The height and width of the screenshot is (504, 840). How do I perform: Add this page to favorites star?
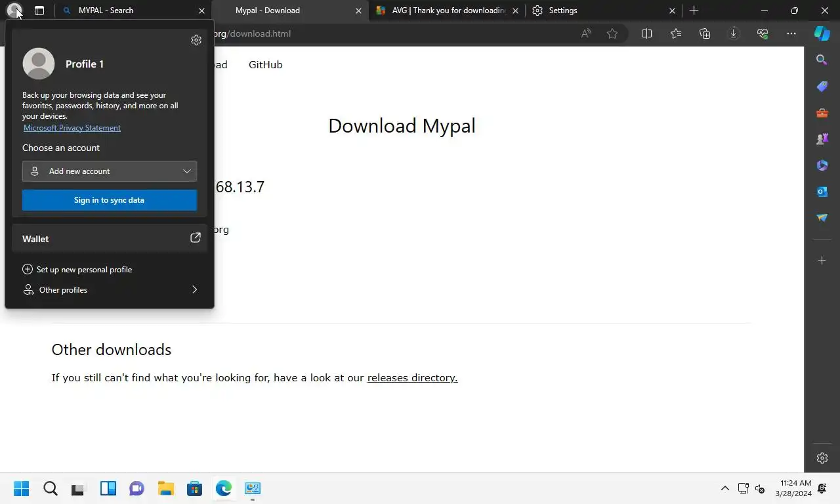click(612, 33)
